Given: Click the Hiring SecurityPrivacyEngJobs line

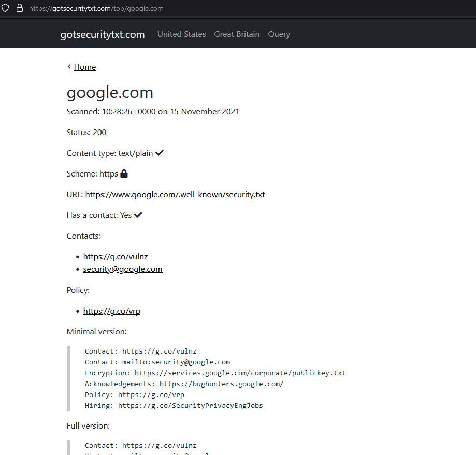Looking at the screenshot, I should pyautogui.click(x=174, y=406).
